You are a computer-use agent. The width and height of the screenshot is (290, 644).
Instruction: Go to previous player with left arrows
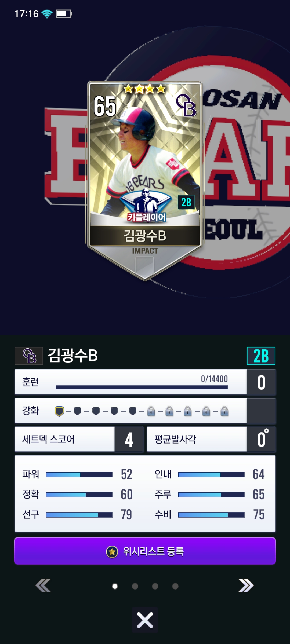coord(43,585)
